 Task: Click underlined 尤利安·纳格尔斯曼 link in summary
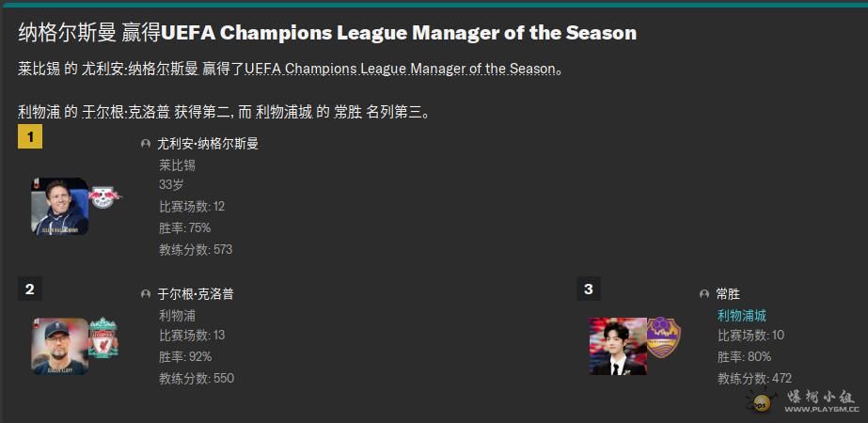click(140, 70)
